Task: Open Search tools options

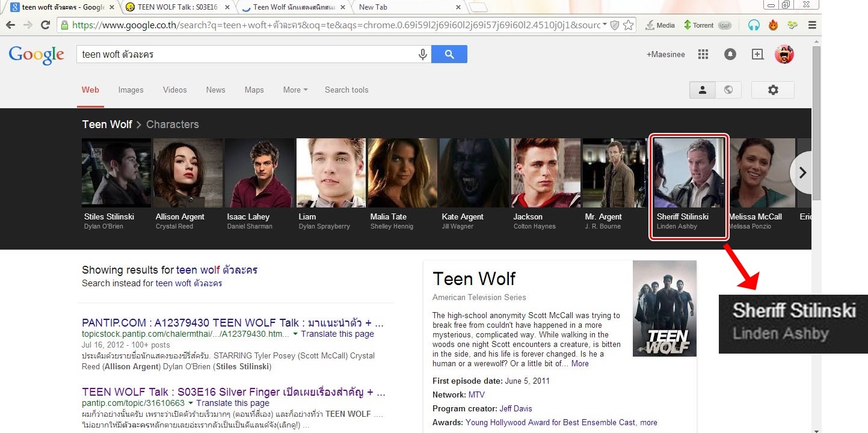Action: [x=346, y=90]
